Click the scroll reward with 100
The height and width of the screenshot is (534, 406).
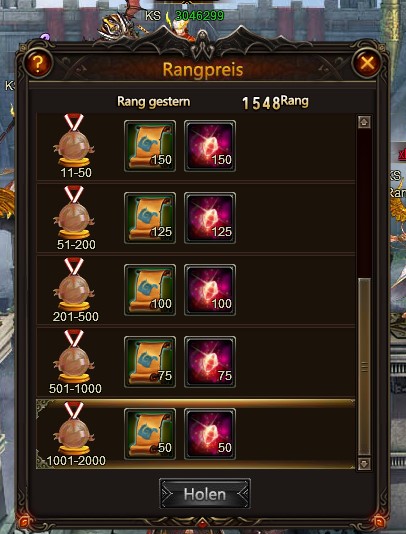150,290
